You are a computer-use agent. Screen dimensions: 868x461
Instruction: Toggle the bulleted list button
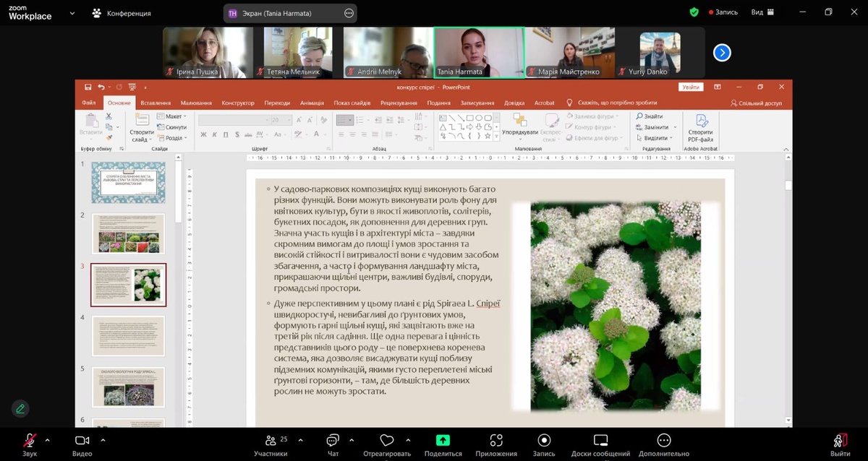344,120
